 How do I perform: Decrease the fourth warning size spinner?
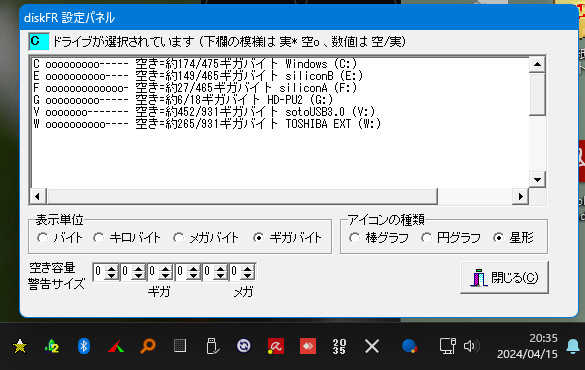193,276
